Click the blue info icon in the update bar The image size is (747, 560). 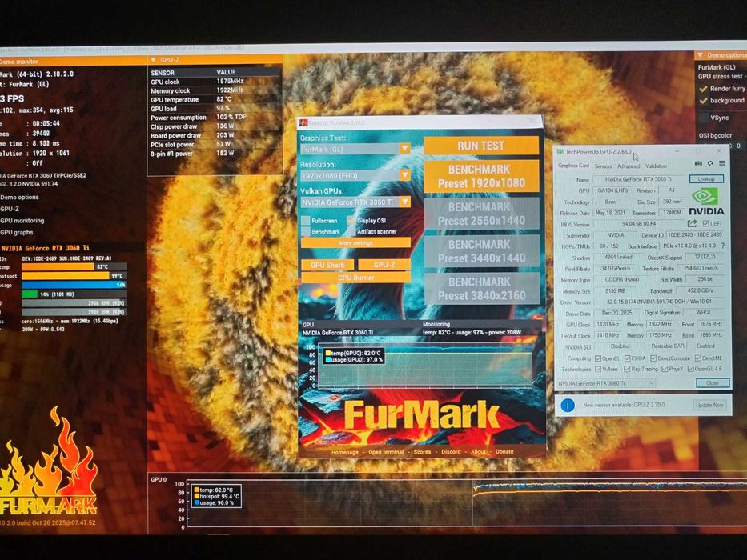click(x=567, y=405)
